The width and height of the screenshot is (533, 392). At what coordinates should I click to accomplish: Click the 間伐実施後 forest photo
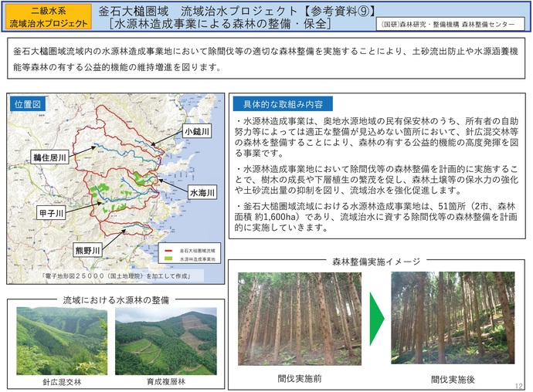click(x=452, y=318)
